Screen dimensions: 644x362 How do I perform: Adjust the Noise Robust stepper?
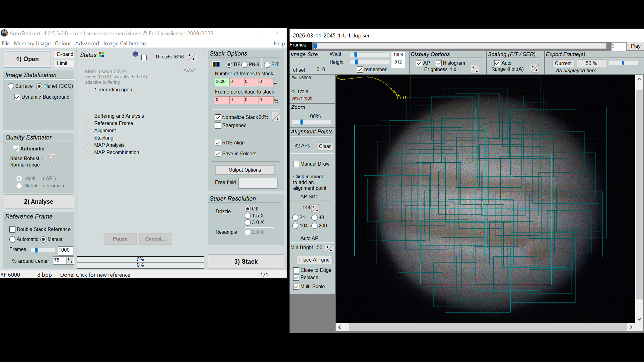pos(53,158)
